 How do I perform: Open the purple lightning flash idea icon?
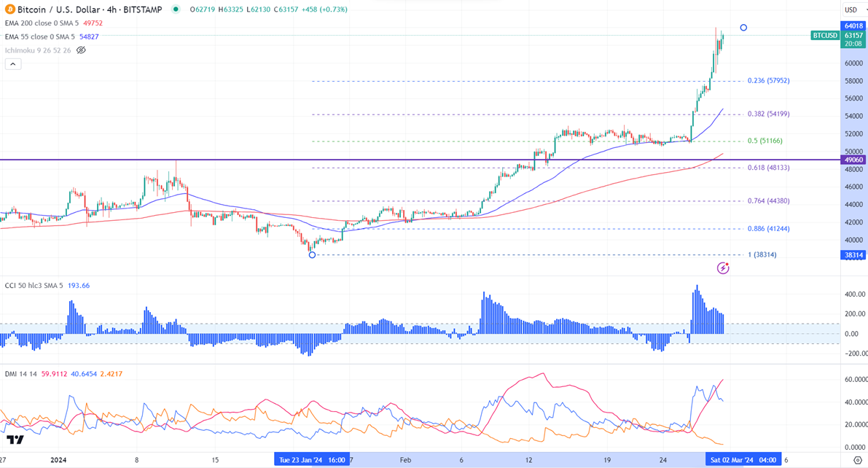point(723,268)
